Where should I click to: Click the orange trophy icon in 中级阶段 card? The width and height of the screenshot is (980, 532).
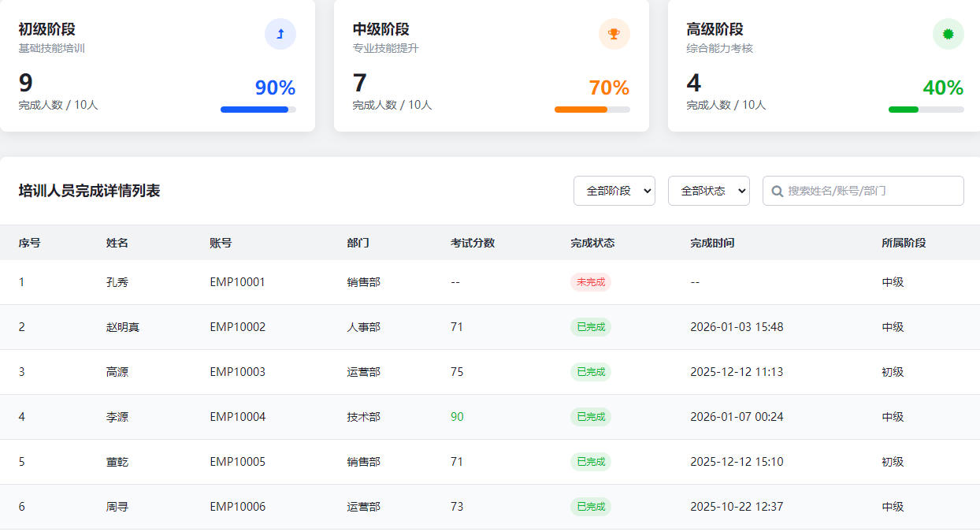tap(614, 34)
